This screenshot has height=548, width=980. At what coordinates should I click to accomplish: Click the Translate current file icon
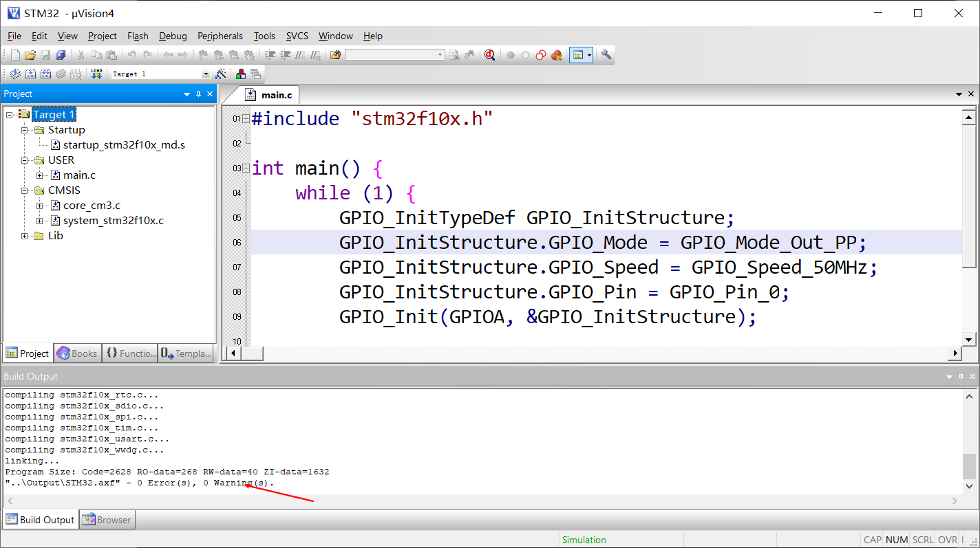(x=15, y=74)
